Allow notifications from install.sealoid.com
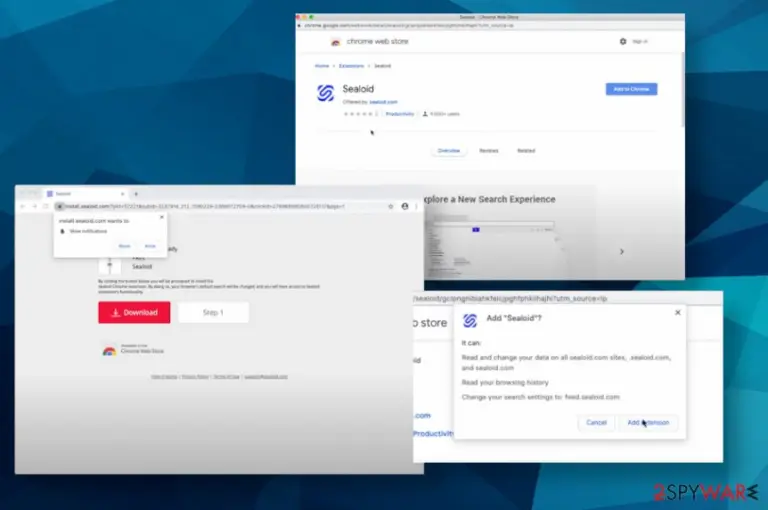The image size is (768, 510). pos(150,246)
